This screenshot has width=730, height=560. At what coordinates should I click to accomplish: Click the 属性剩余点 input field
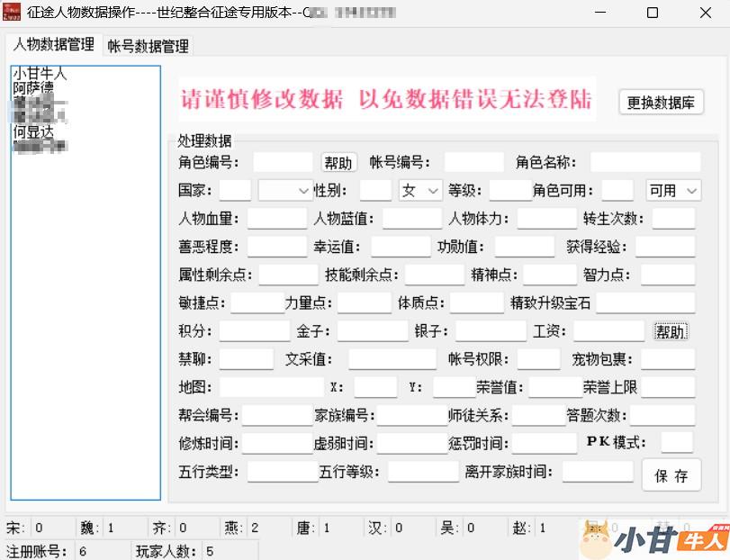point(288,275)
